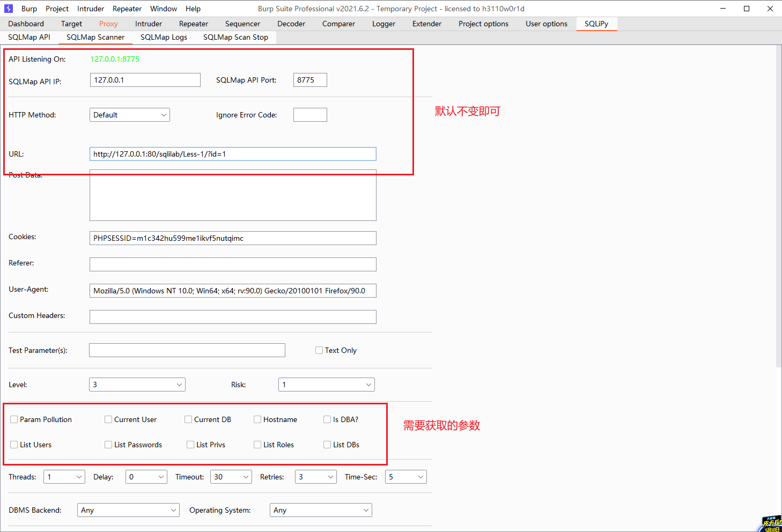Select the SQLMap Scanner sub-tab
782x532 pixels.
coord(95,37)
